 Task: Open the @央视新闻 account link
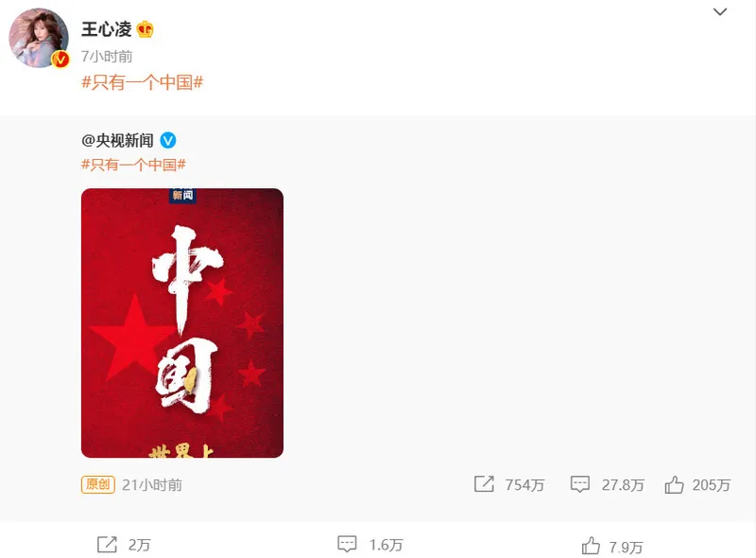[x=117, y=141]
